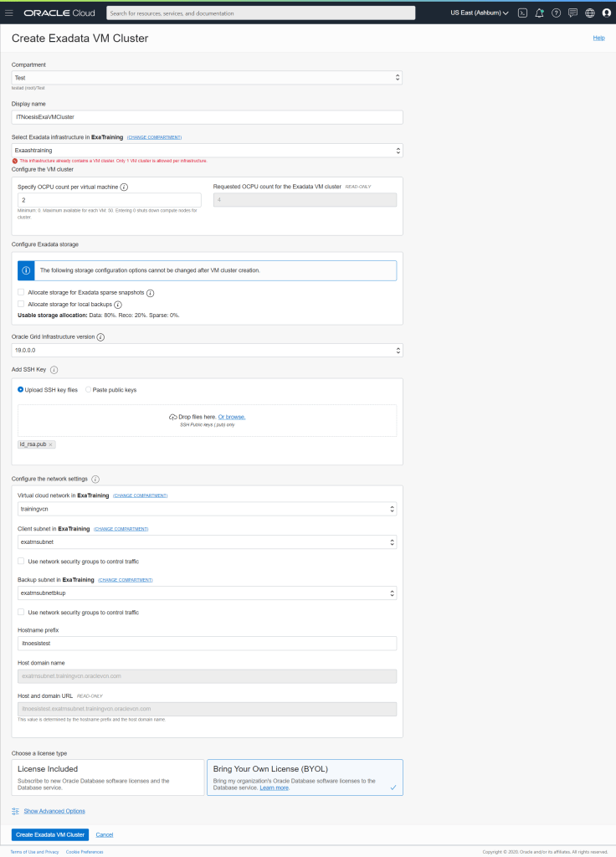616x857 pixels.
Task: Select the Paste public keys option
Action: (x=89, y=389)
